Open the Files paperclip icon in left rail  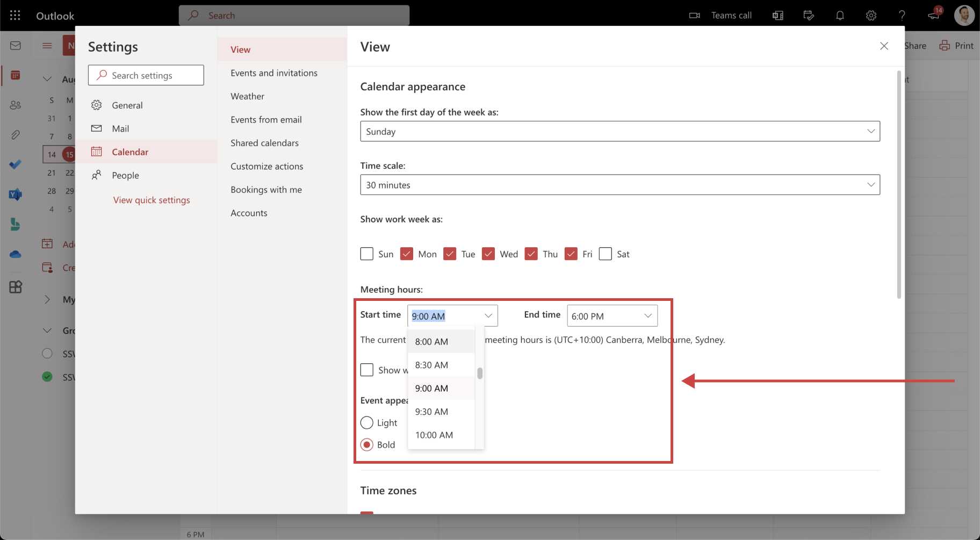[x=15, y=134]
